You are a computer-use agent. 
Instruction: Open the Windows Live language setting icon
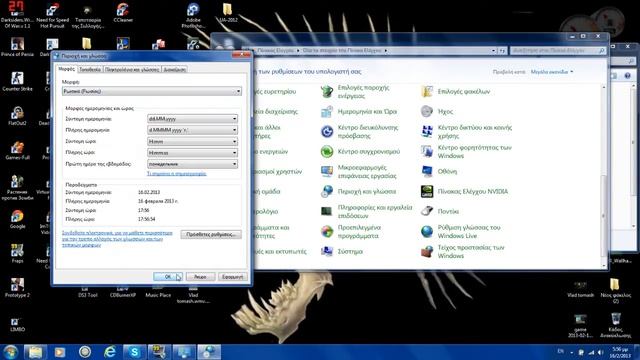(427, 231)
